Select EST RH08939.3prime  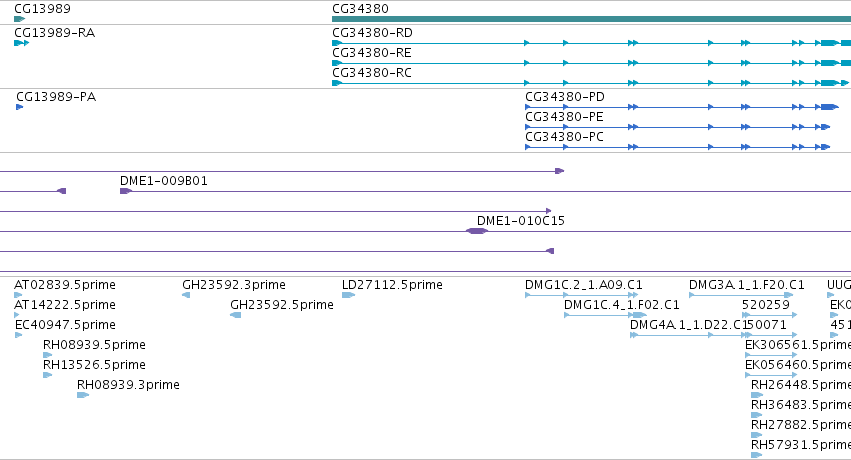tap(128, 385)
